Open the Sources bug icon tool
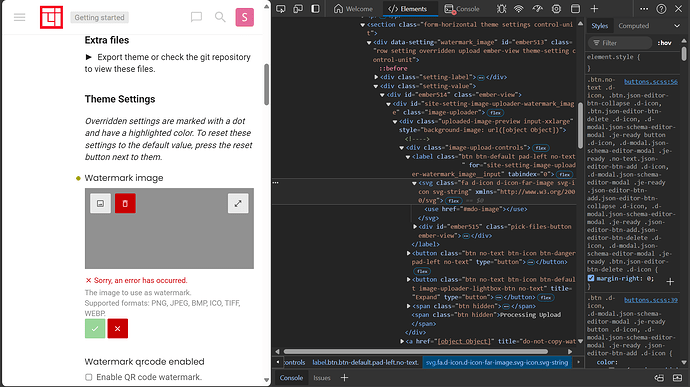The width and height of the screenshot is (690, 387). pyautogui.click(x=501, y=9)
